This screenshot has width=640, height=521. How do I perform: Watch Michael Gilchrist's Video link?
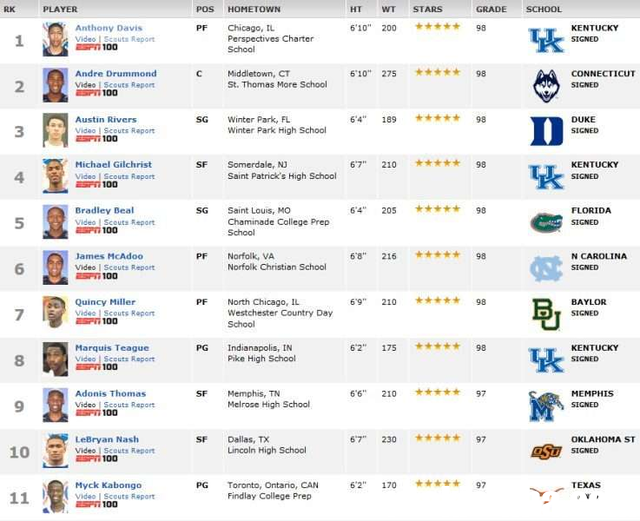(x=85, y=176)
